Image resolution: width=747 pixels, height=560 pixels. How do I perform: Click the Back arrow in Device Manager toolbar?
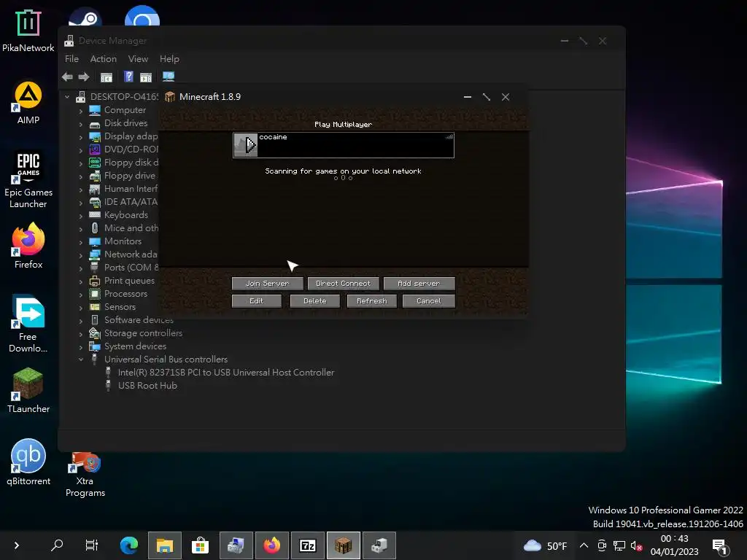click(67, 77)
